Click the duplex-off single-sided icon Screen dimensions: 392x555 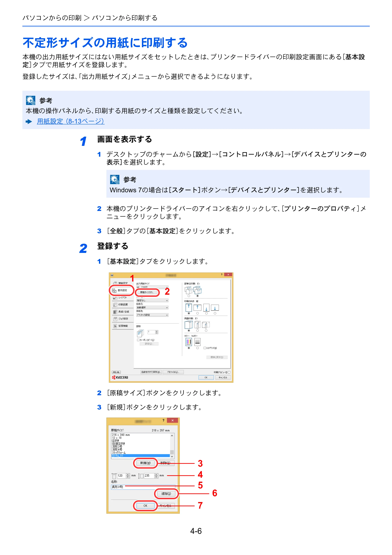[x=189, y=325]
